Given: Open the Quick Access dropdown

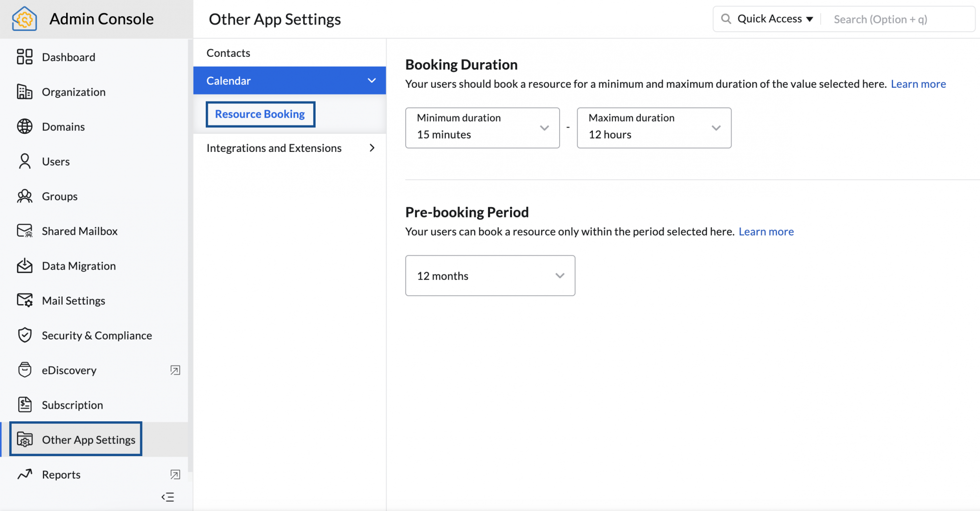Looking at the screenshot, I should tap(775, 19).
